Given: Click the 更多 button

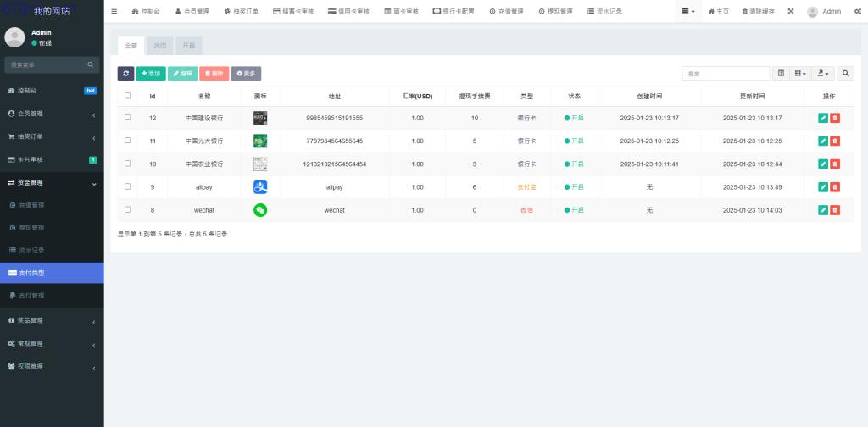Looking at the screenshot, I should point(246,74).
